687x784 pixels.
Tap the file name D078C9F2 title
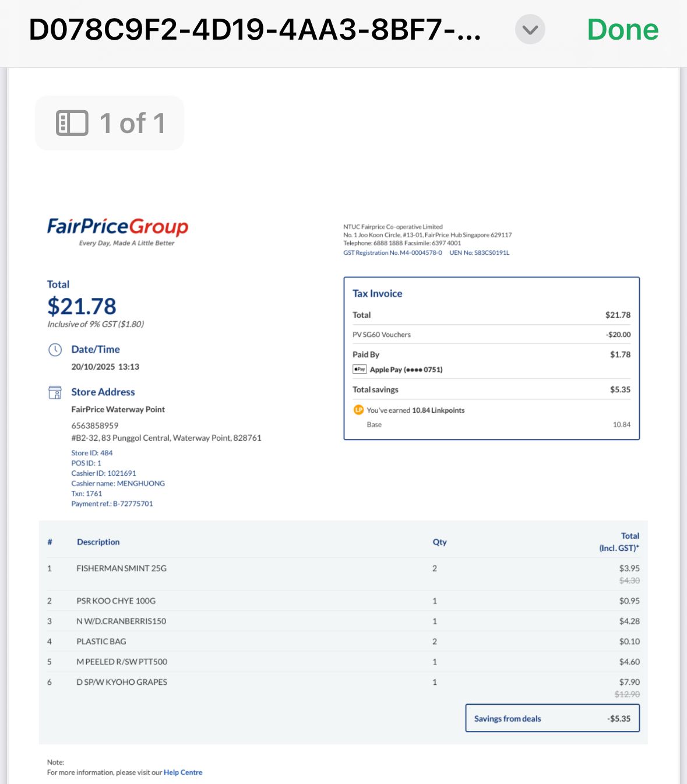tap(255, 29)
